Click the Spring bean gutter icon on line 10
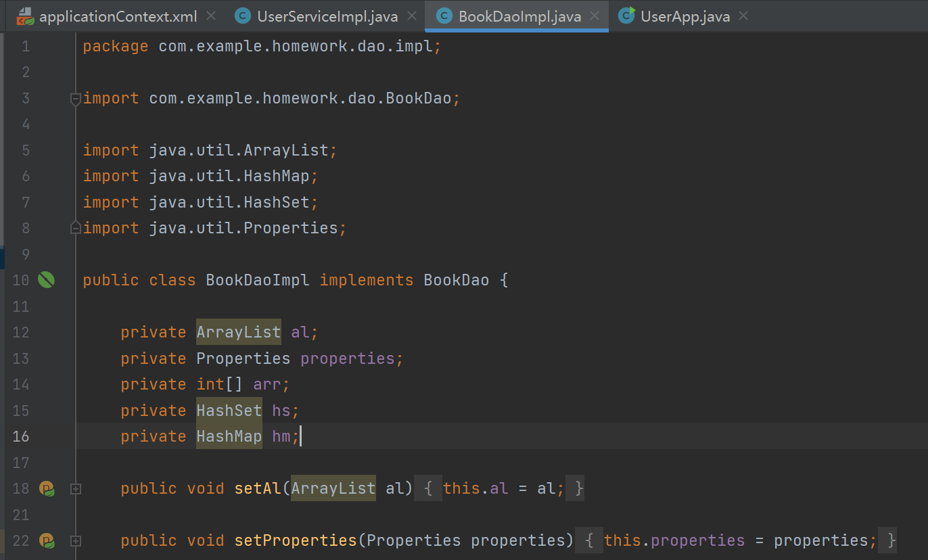This screenshot has width=928, height=560. coord(46,280)
